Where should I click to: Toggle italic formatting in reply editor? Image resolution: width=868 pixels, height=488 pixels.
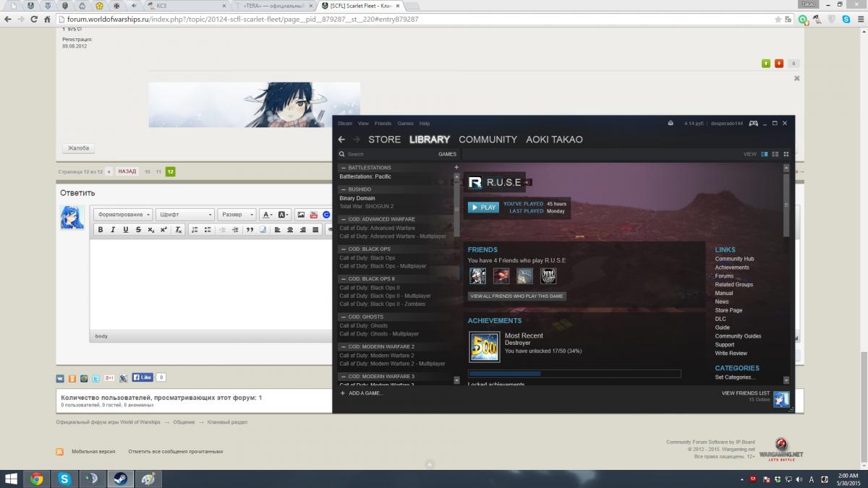113,230
